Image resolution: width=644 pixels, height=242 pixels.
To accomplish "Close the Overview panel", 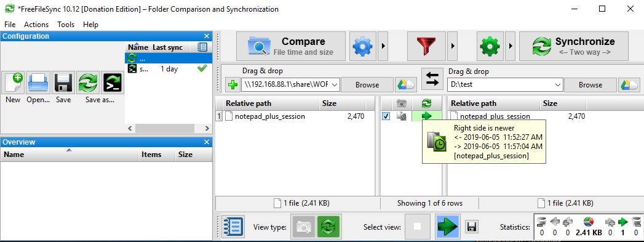I will click(x=207, y=142).
